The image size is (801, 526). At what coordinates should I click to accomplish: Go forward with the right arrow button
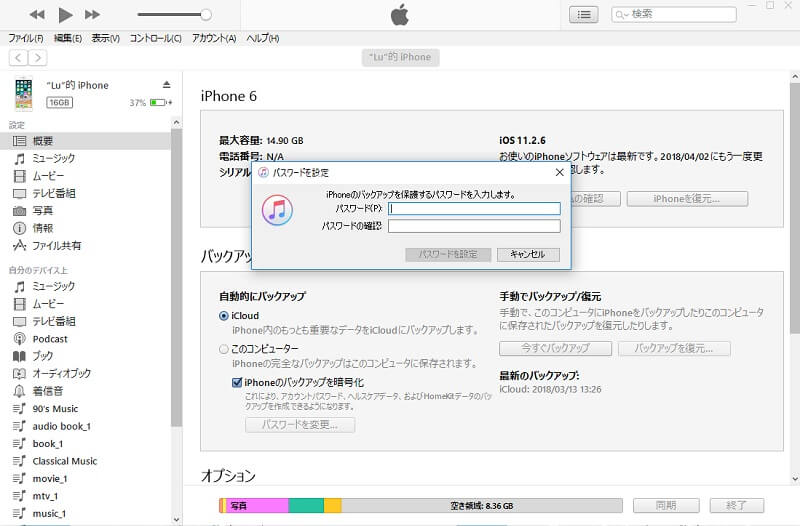pos(37,58)
